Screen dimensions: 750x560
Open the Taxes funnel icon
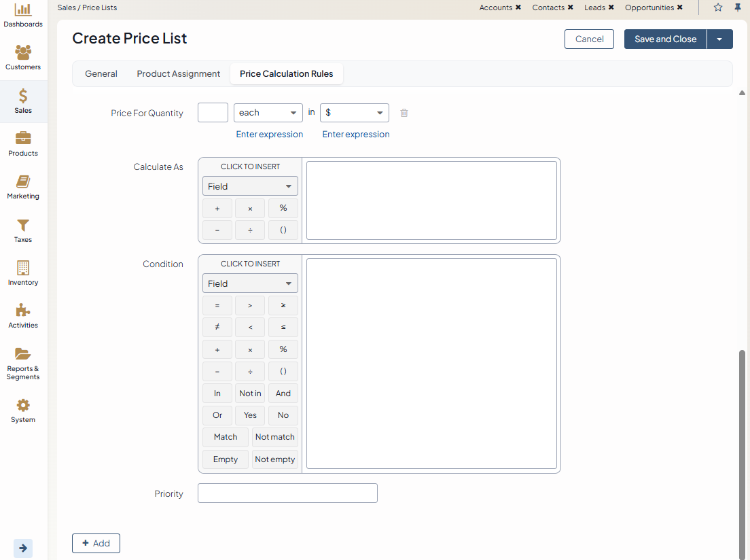pyautogui.click(x=23, y=226)
